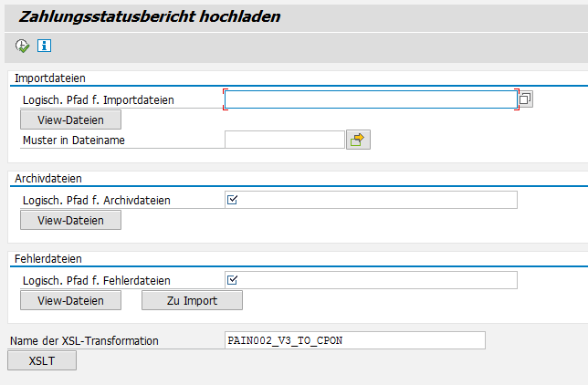588x385 pixels.
Task: Open the program information icon
Action: click(43, 46)
